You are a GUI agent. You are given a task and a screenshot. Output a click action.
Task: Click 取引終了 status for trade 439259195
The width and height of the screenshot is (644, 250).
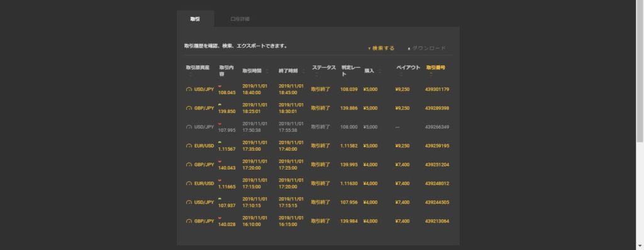pyautogui.click(x=320, y=146)
